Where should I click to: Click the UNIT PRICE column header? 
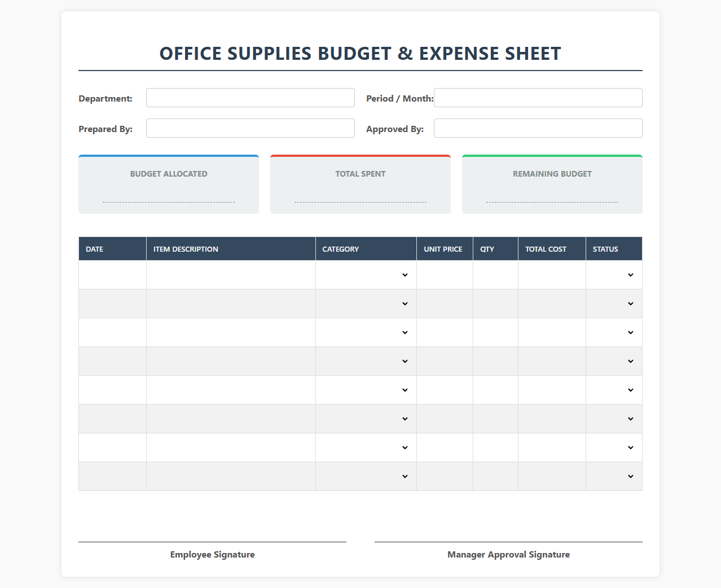coord(445,249)
